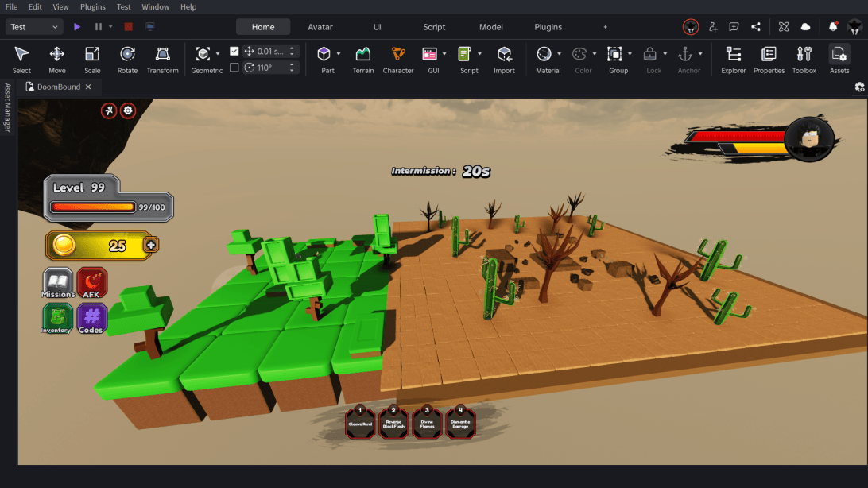Image resolution: width=868 pixels, height=488 pixels.
Task: Click the in-game sprint runner icon
Action: coord(109,110)
